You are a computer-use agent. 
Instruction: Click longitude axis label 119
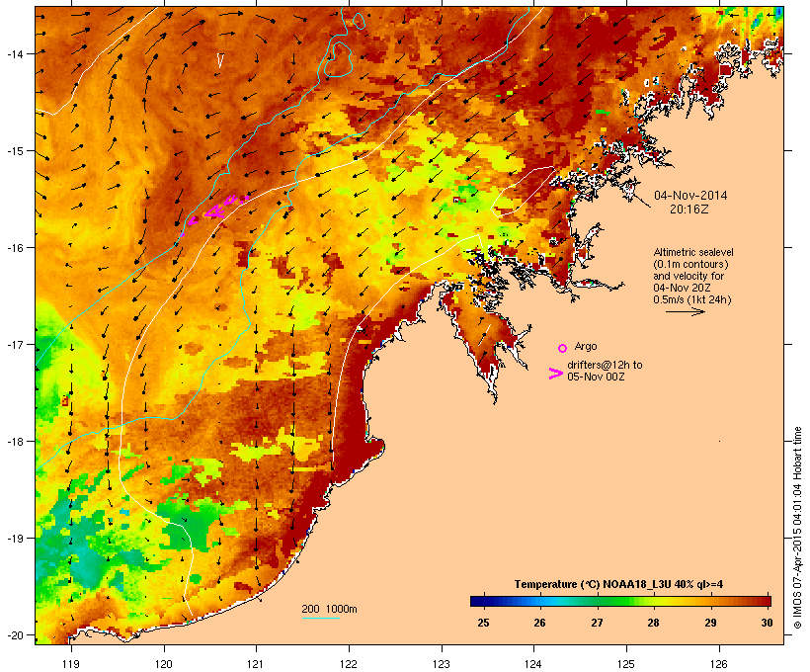(x=71, y=664)
